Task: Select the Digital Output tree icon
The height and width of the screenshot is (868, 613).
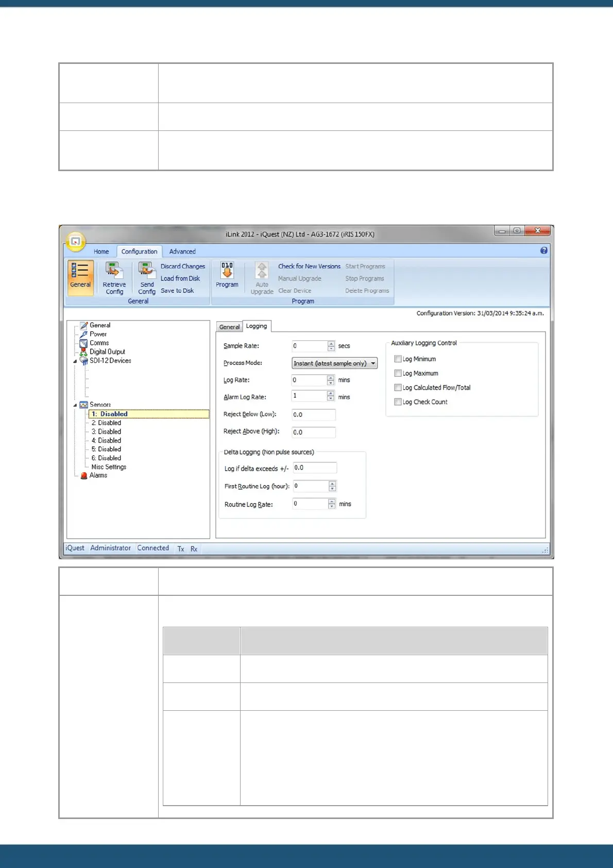Action: point(83,352)
